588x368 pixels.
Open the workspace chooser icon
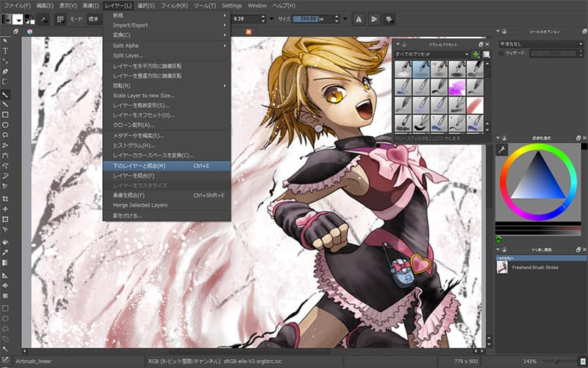[390, 19]
